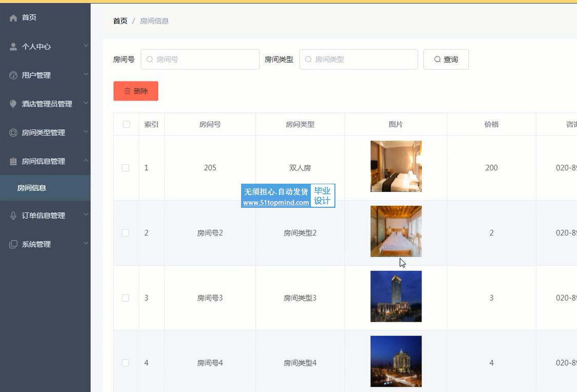Click the person icon for 个人中心
This screenshot has width=577, height=392.
click(x=13, y=47)
